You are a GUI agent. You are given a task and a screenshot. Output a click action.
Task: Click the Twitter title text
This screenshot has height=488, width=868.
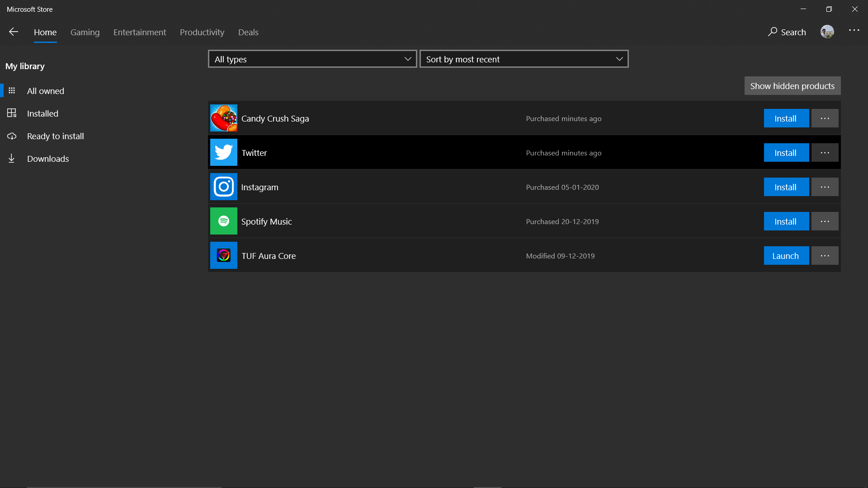pyautogui.click(x=254, y=153)
